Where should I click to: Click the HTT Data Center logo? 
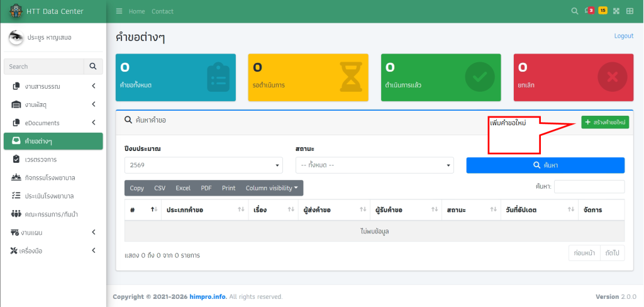(16, 11)
